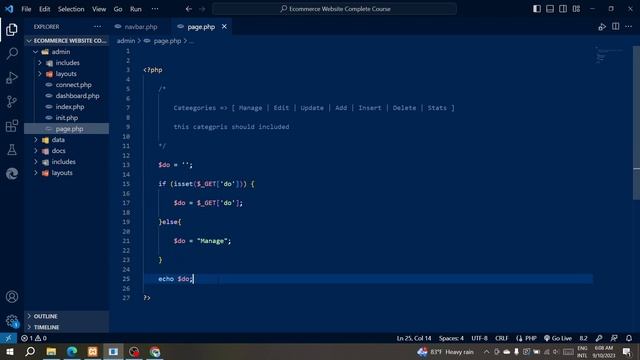
Task: Open the Accounts menu icon
Action: [12, 297]
